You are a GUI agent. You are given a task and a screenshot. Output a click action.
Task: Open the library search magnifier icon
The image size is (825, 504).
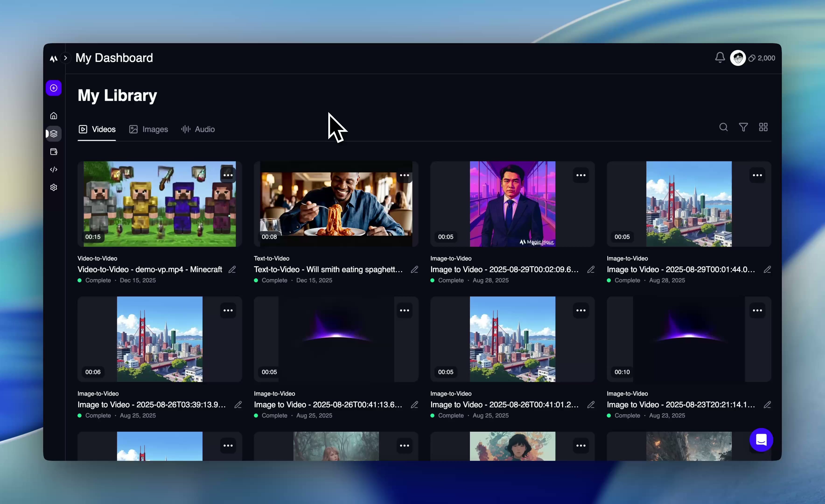tap(724, 127)
